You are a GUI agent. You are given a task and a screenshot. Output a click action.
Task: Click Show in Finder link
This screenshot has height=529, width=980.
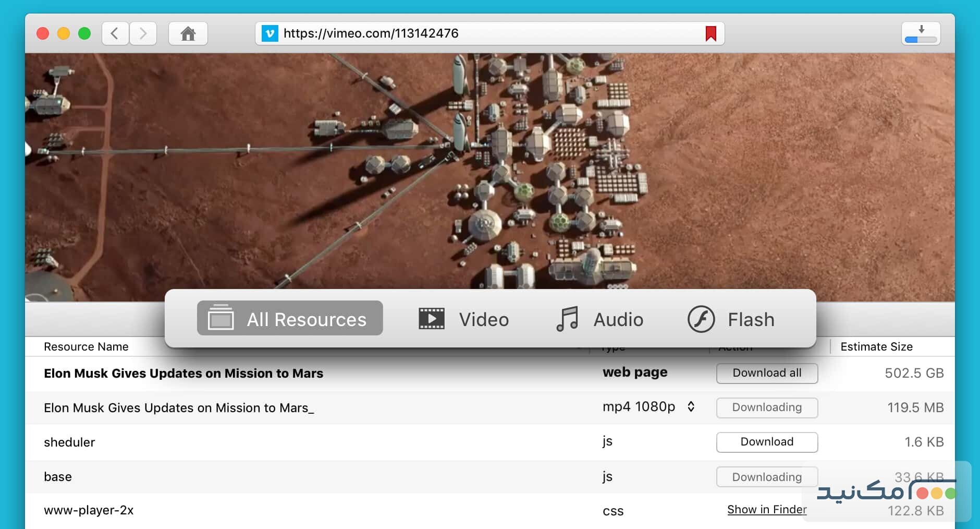pos(766,510)
